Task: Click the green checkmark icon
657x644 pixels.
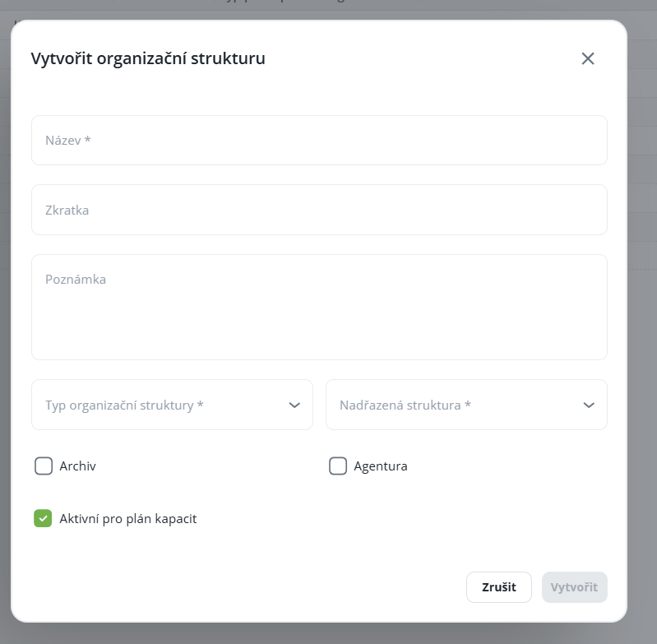Action: 43,519
